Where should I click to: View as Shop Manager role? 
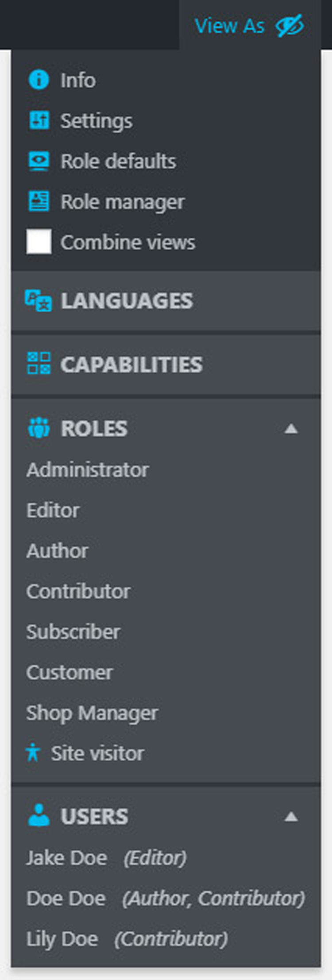pos(92,713)
